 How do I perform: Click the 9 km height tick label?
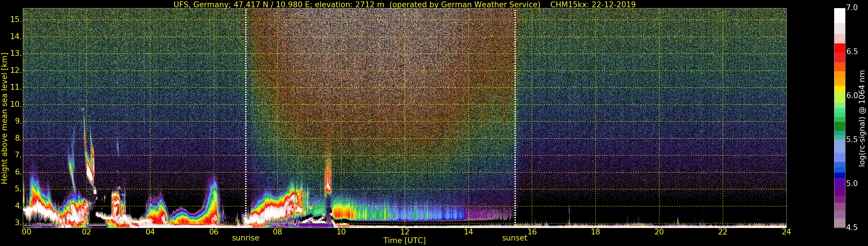pyautogui.click(x=18, y=121)
